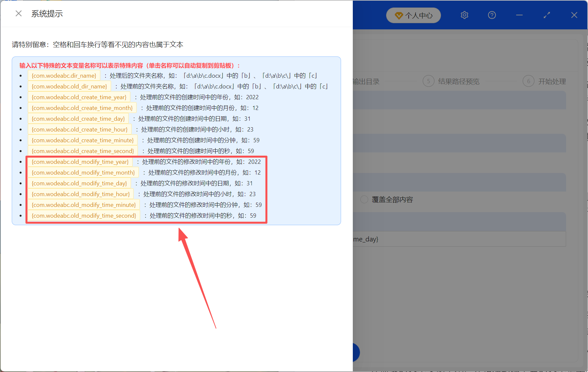Select the 覆盖全部内容 radio button
588x372 pixels.
point(364,199)
